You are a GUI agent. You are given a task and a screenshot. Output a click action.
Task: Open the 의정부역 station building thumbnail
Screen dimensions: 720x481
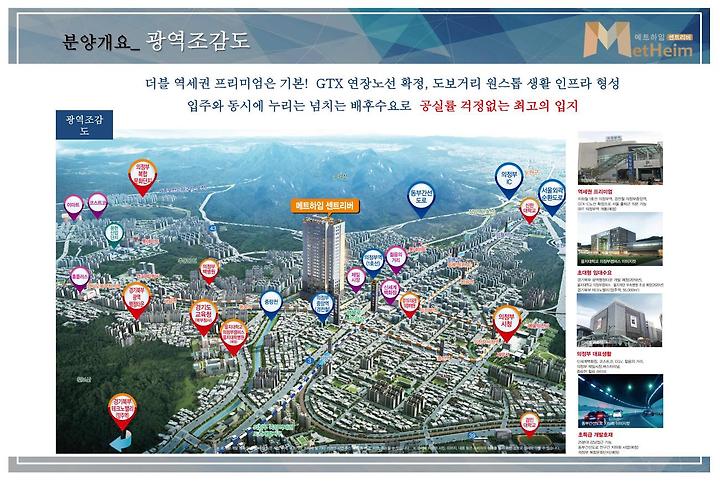[620, 159]
